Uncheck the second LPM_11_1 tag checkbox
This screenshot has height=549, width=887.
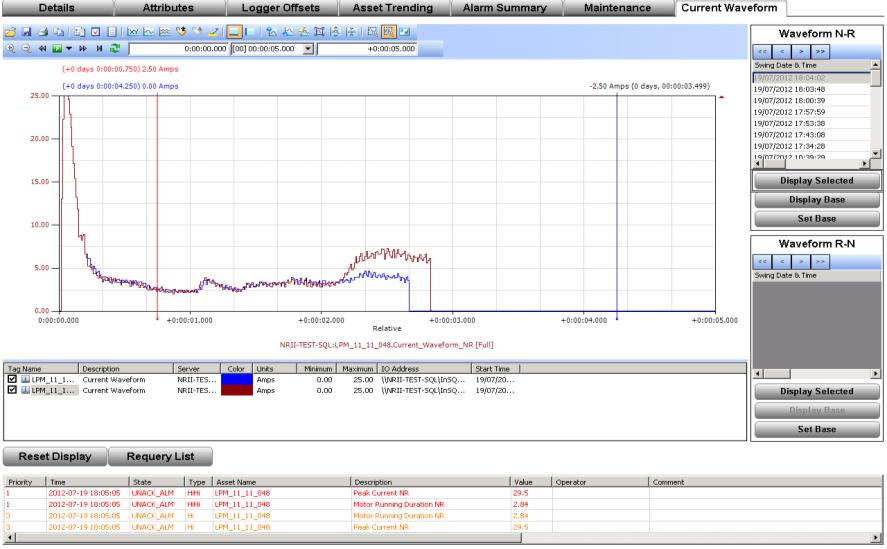12,390
